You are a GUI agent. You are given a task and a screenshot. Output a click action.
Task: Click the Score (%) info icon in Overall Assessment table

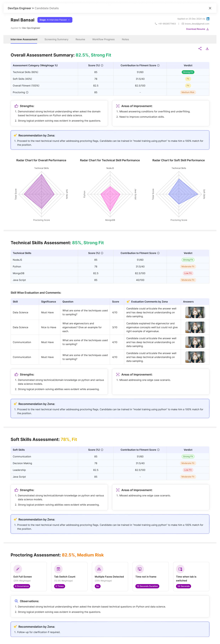click(x=102, y=66)
